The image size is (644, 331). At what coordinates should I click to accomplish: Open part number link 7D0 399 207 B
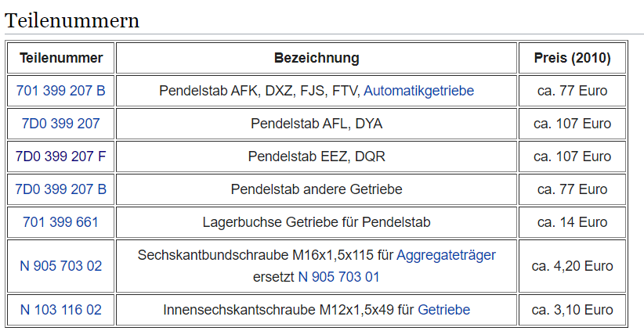[60, 189]
